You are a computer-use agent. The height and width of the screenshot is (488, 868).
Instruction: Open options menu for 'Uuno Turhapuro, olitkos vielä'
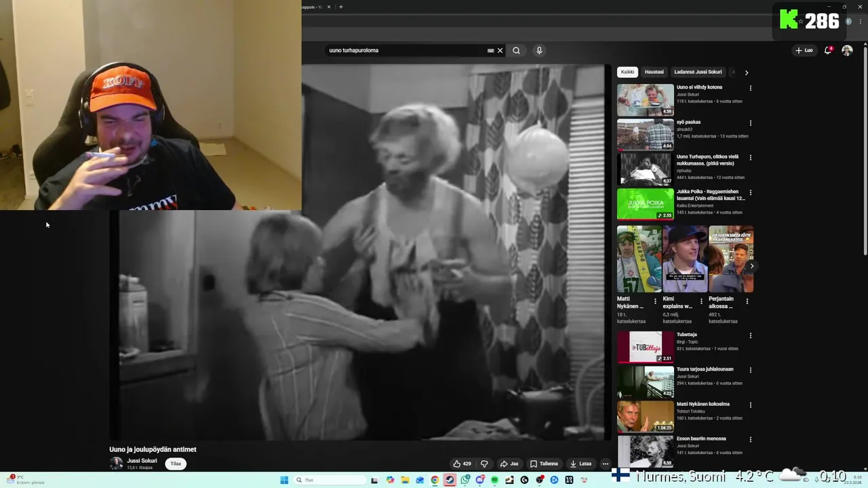coord(750,158)
